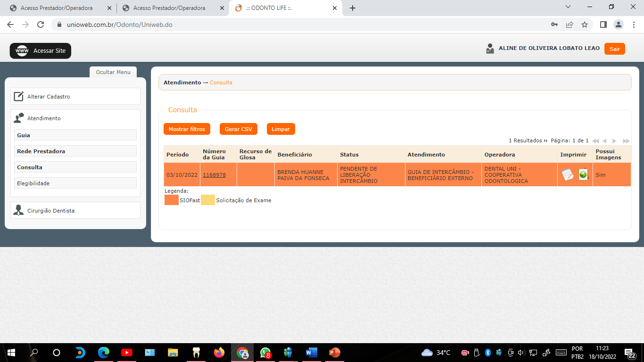Viewport: 644px width, 362px height.
Task: Click the Cirurgião Dentista person icon
Action: point(18,211)
